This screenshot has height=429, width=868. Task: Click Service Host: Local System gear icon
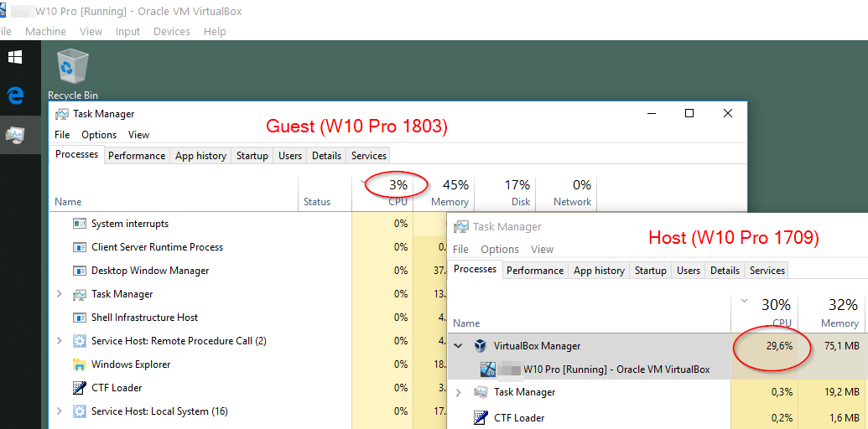pos(80,411)
